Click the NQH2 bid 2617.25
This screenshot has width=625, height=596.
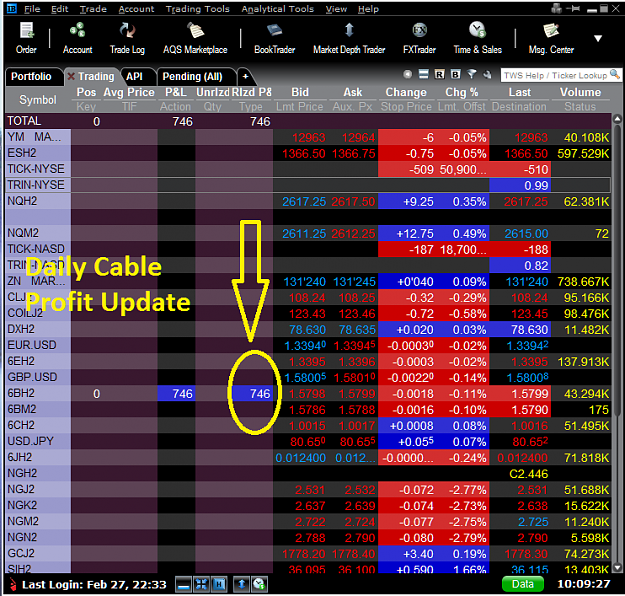pos(304,201)
